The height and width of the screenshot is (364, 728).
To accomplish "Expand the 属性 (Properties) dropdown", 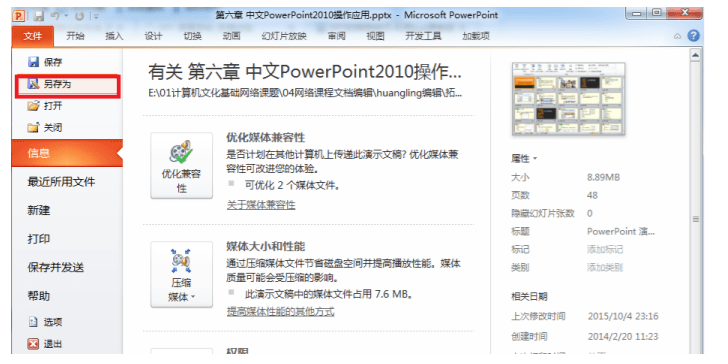I will [524, 159].
